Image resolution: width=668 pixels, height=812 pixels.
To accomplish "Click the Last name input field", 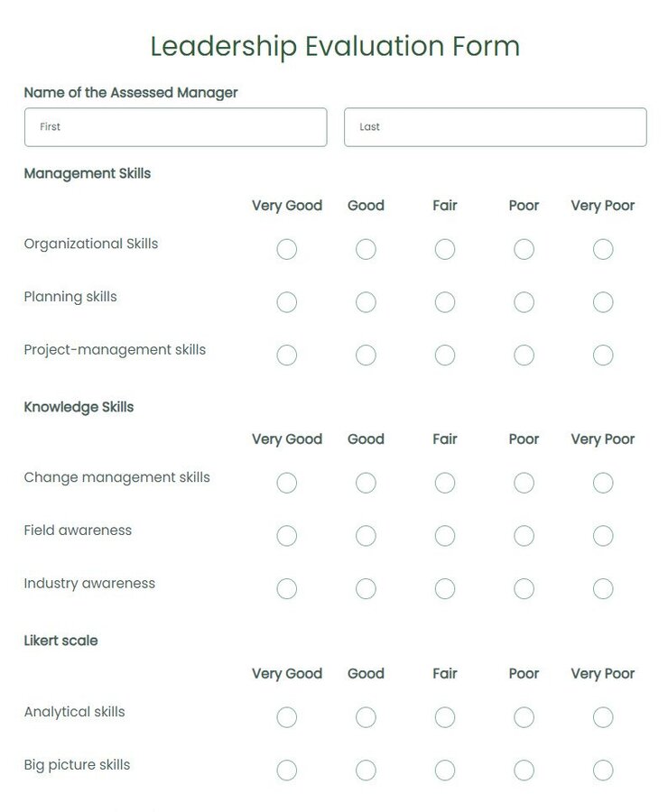I will [495, 127].
